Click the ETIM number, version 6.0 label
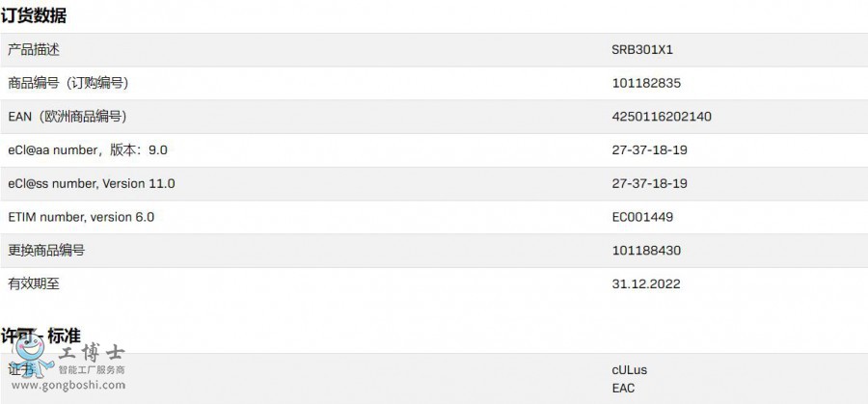Screen dimensions: 868x404 tap(81, 217)
